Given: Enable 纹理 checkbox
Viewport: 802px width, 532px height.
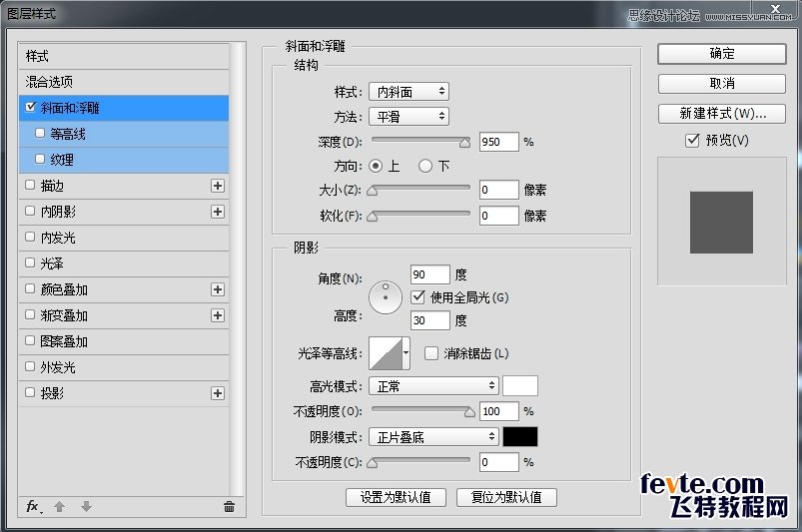Looking at the screenshot, I should 40,159.
